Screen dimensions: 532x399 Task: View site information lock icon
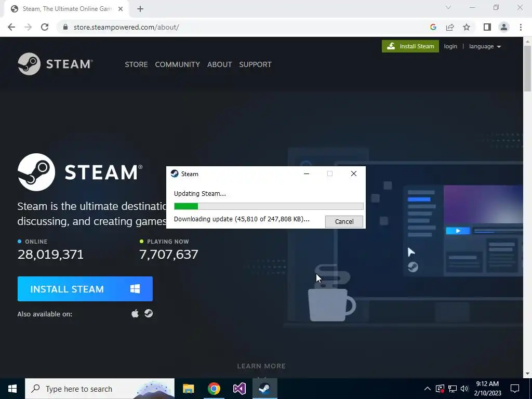[x=65, y=27]
